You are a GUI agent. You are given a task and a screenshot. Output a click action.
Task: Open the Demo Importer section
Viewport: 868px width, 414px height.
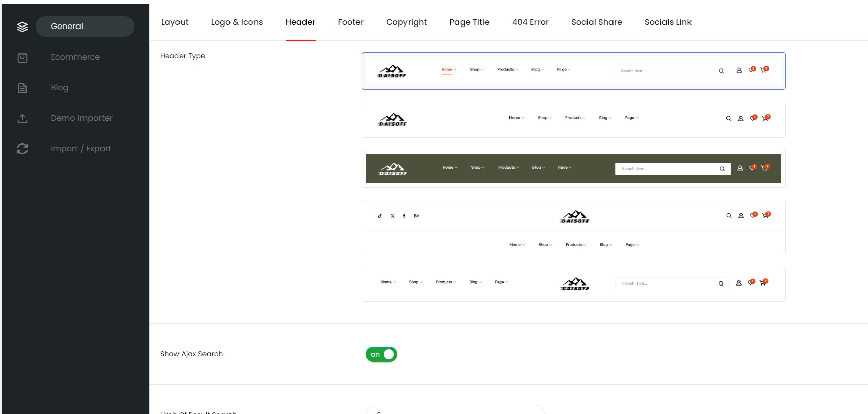coord(82,118)
